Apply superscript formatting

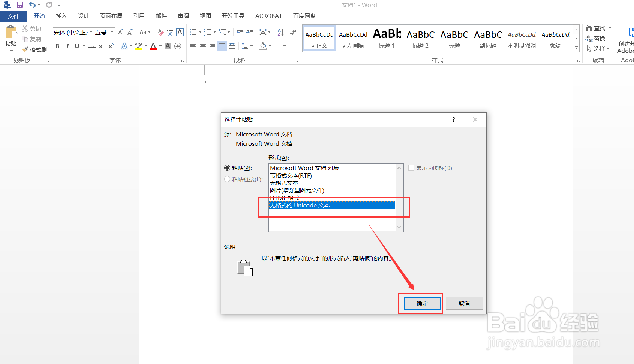[111, 46]
